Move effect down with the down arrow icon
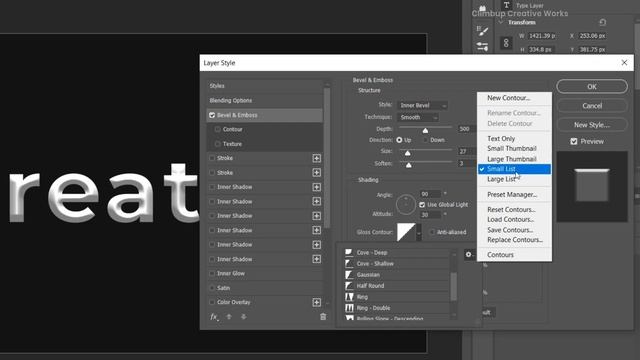Viewport: 640px width, 360px height. [244, 317]
